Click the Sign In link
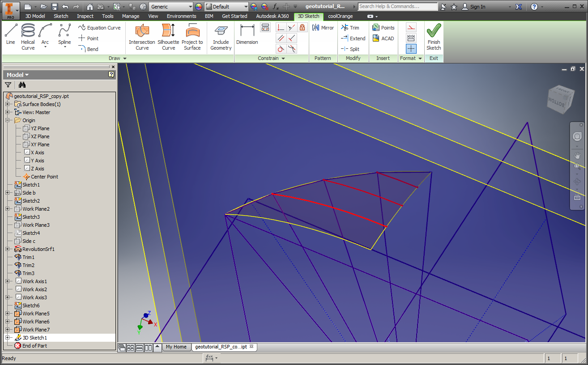 pos(473,7)
